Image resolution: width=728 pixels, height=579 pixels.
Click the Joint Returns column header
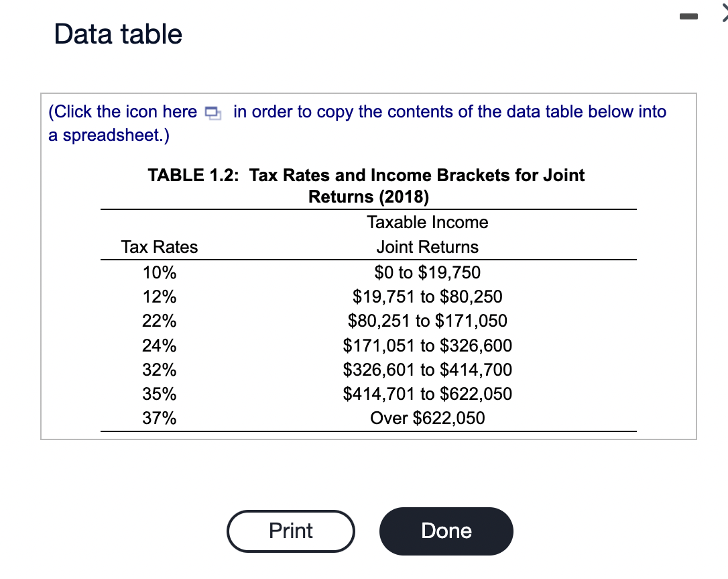point(428,247)
